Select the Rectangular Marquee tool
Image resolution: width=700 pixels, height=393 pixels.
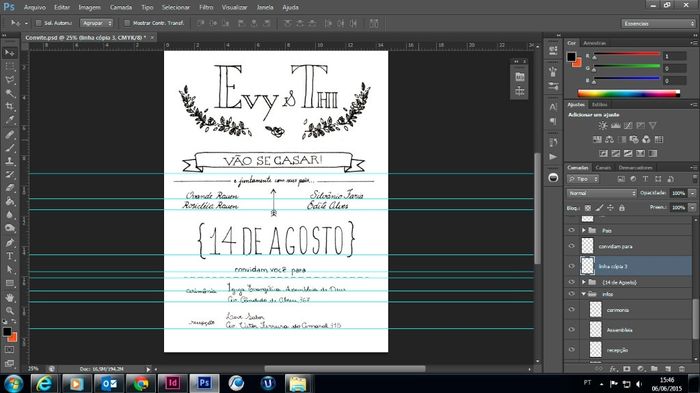click(9, 66)
